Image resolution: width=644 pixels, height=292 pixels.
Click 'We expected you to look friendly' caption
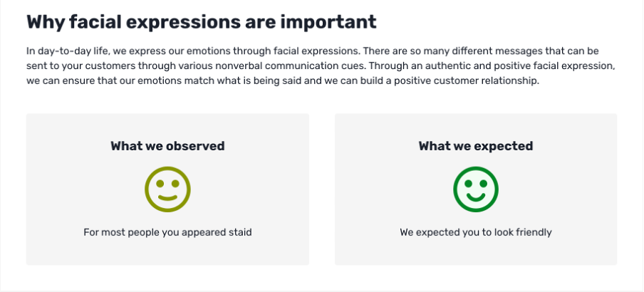476,232
